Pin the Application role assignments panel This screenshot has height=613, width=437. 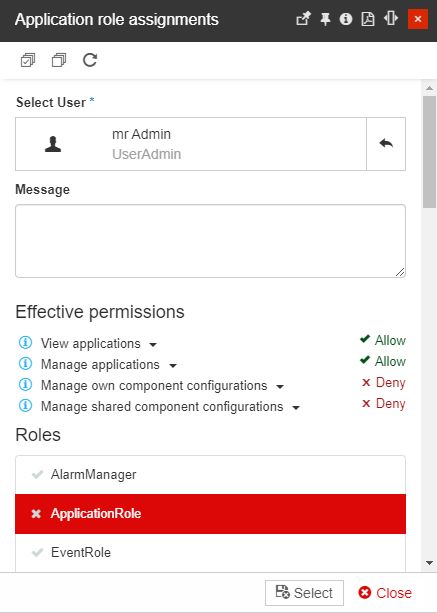coord(325,19)
